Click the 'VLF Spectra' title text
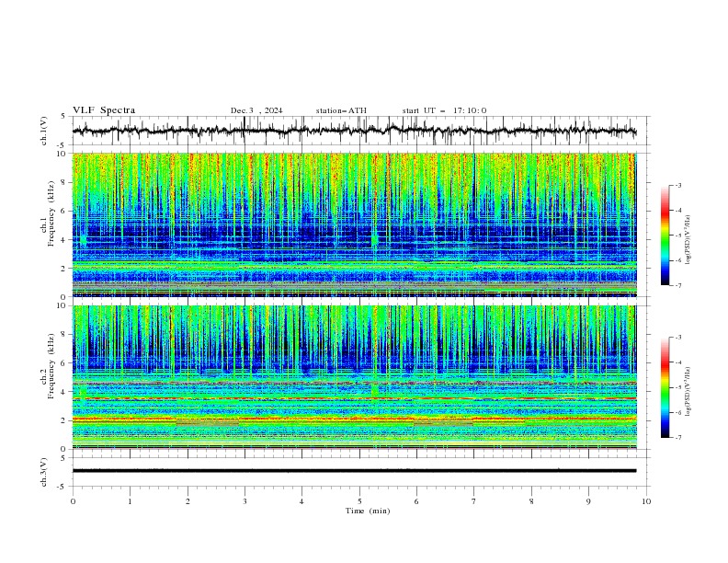728x563 pixels. coord(104,110)
